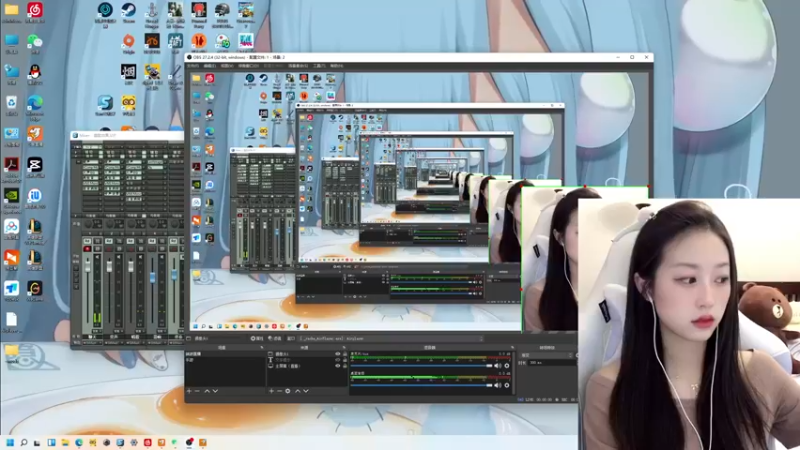Move selected scene down with Scenes down-chevron
The width and height of the screenshot is (800, 450).
[215, 391]
